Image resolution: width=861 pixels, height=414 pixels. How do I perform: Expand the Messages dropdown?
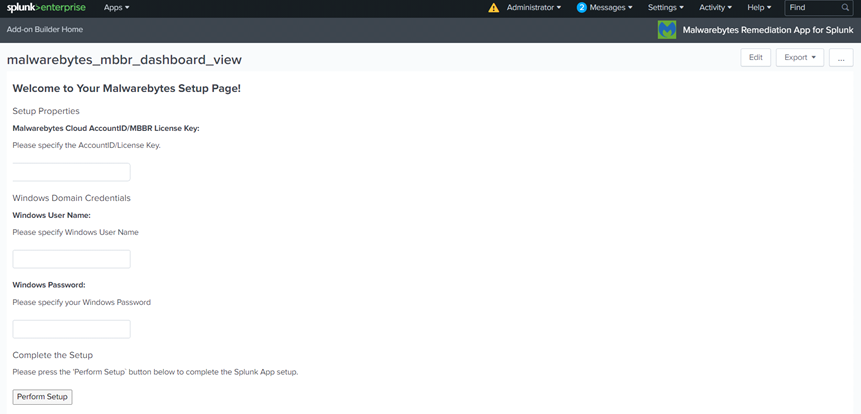(x=611, y=8)
